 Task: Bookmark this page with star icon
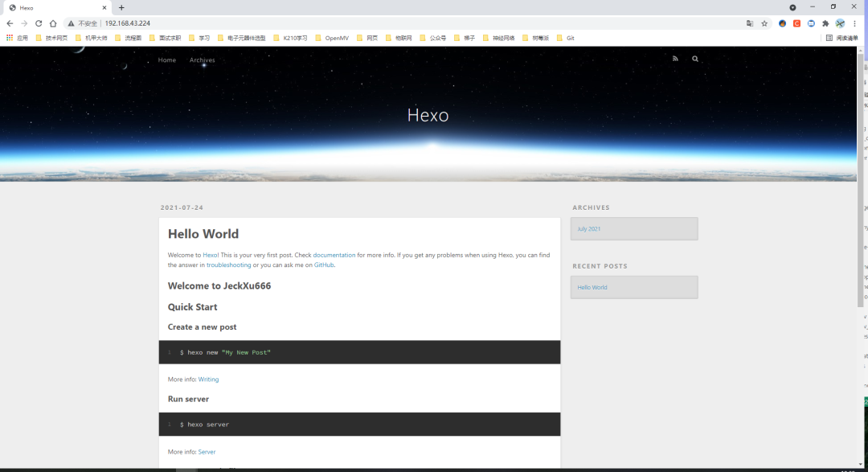(x=764, y=23)
